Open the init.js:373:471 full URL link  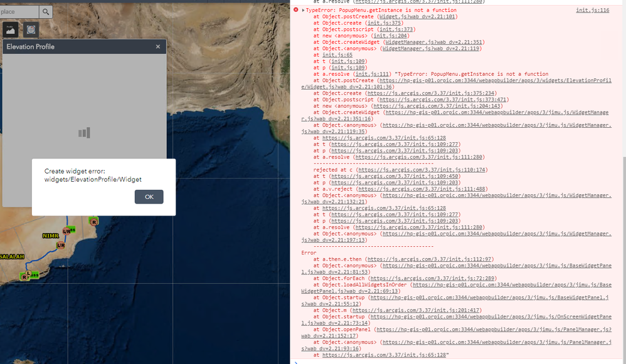pyautogui.click(x=443, y=100)
